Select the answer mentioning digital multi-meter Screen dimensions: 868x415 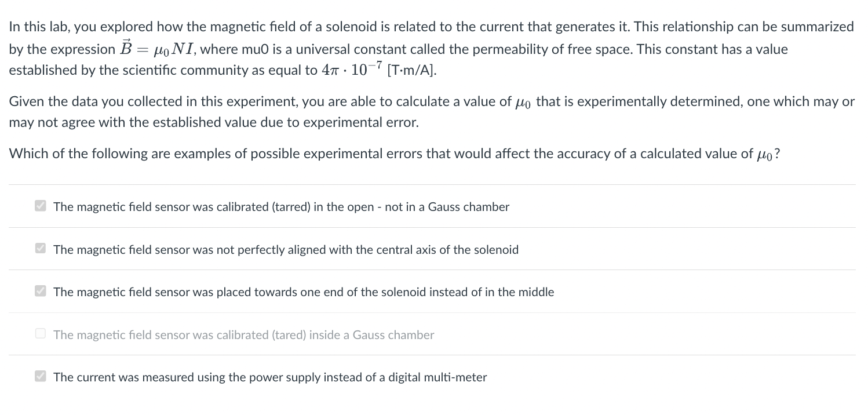269,377
